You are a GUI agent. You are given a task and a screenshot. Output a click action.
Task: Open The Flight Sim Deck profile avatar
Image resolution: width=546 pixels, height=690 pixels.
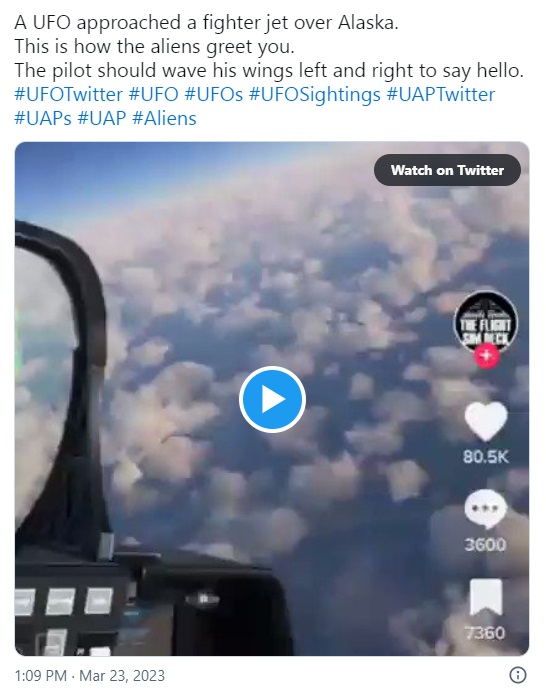point(486,324)
